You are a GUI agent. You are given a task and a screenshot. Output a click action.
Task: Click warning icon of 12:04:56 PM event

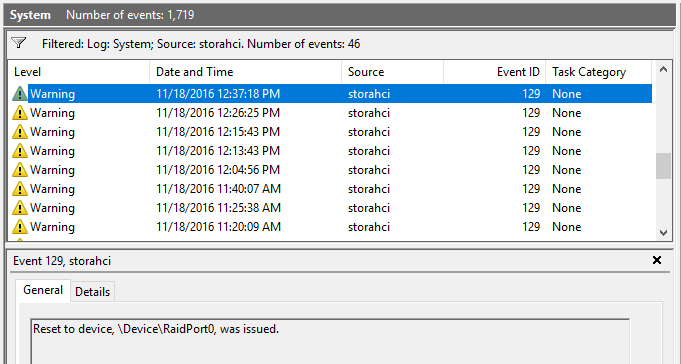coord(20,170)
